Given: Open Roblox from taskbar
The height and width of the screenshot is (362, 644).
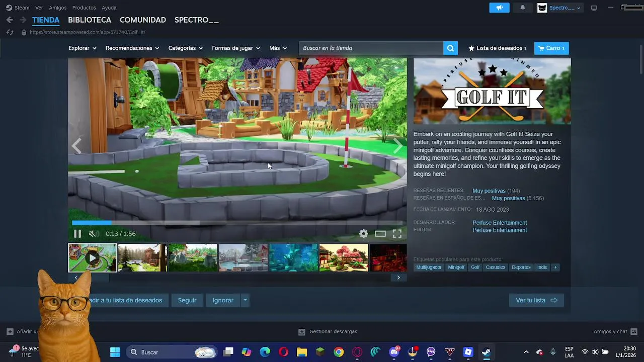Looking at the screenshot, I should [x=468, y=352].
